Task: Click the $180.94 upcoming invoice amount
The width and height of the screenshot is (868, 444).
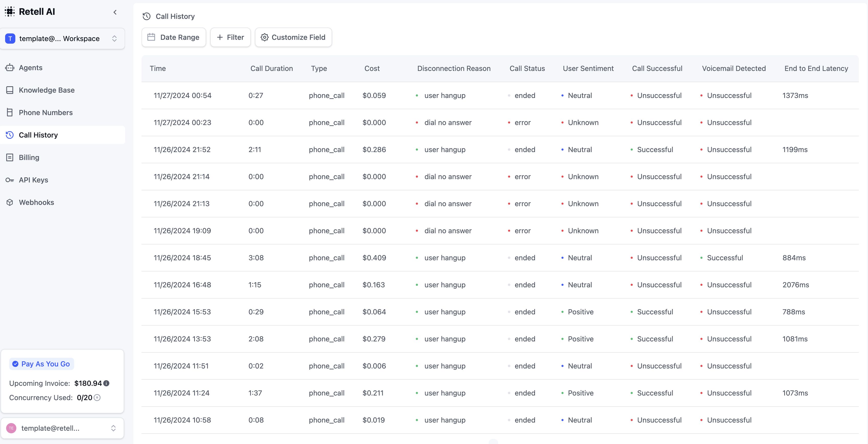Action: click(88, 384)
